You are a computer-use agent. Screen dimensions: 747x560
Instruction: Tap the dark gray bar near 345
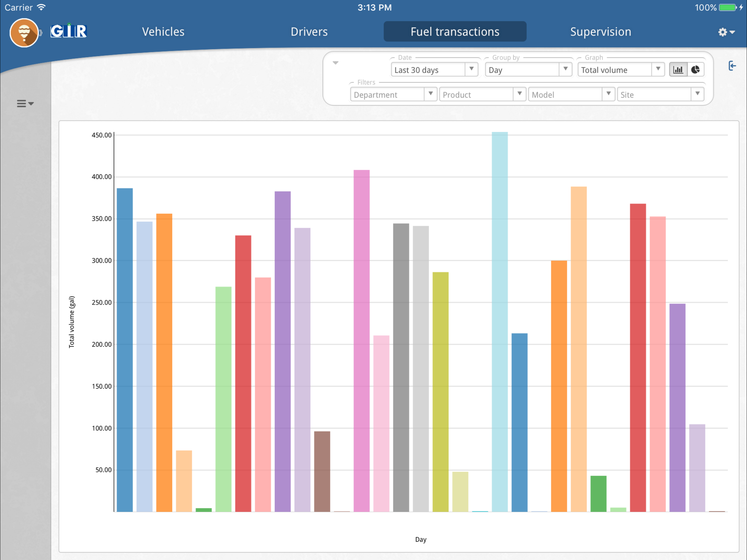coord(401,367)
